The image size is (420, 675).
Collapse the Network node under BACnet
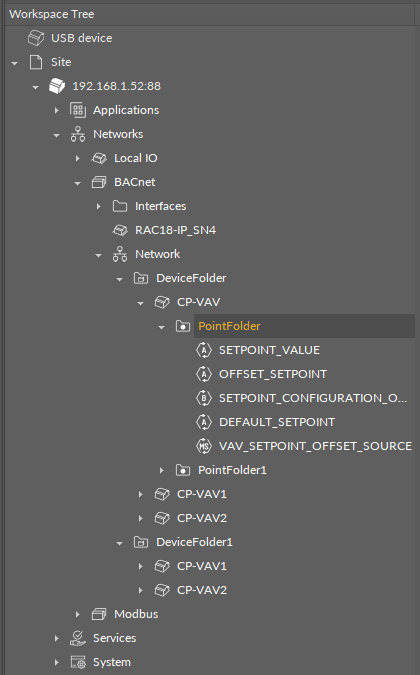pyautogui.click(x=99, y=255)
